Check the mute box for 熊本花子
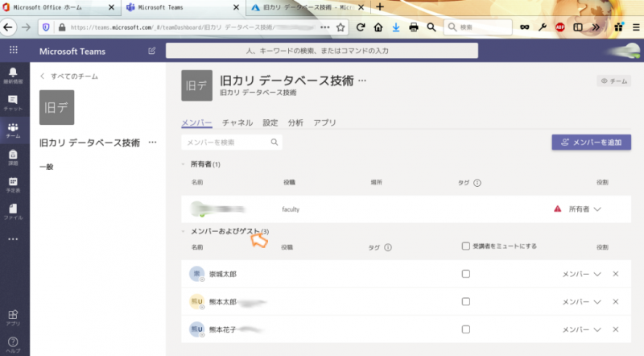 pyautogui.click(x=466, y=329)
